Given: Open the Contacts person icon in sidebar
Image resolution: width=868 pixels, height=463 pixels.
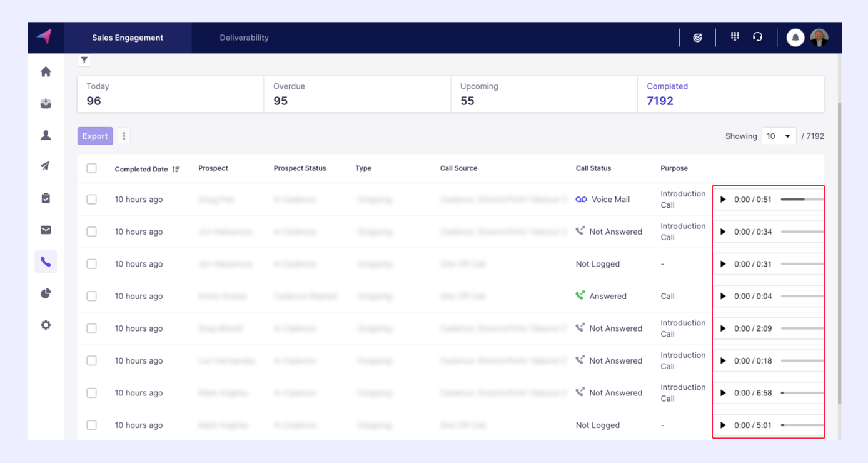Looking at the screenshot, I should pyautogui.click(x=46, y=135).
